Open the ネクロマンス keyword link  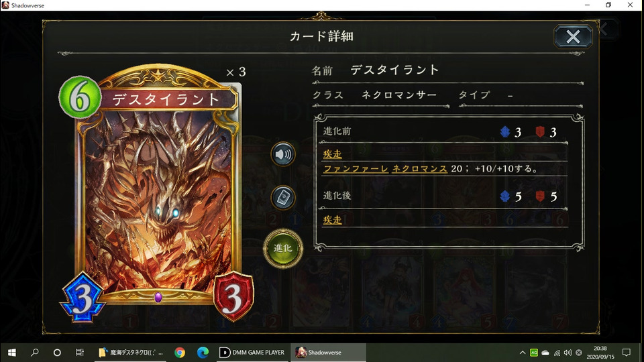pos(419,169)
